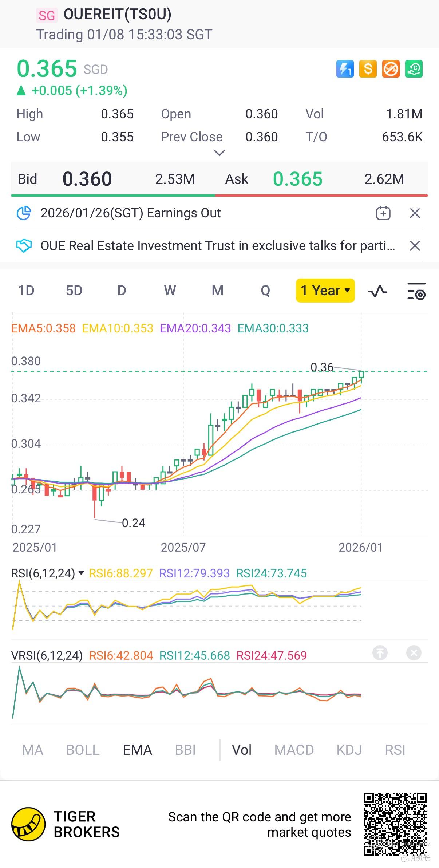Tap the orange dollar sign icon
The image size is (439, 868).
pyautogui.click(x=368, y=69)
